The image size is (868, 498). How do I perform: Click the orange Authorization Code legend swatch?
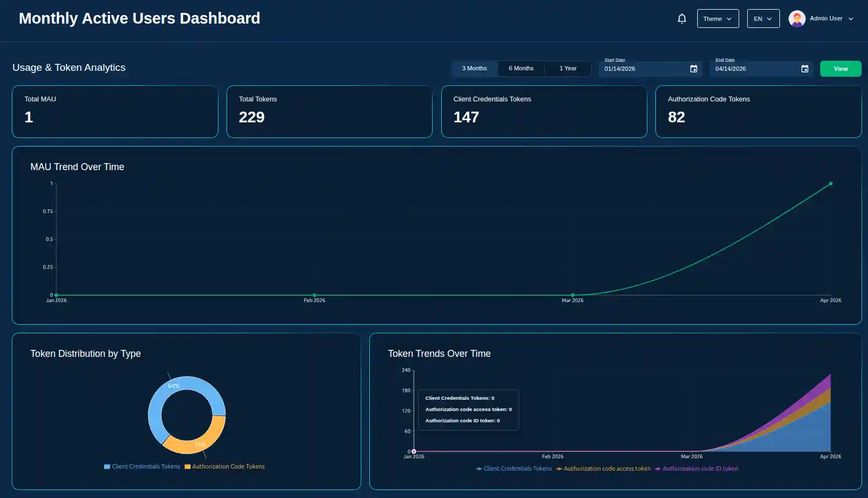pos(187,467)
